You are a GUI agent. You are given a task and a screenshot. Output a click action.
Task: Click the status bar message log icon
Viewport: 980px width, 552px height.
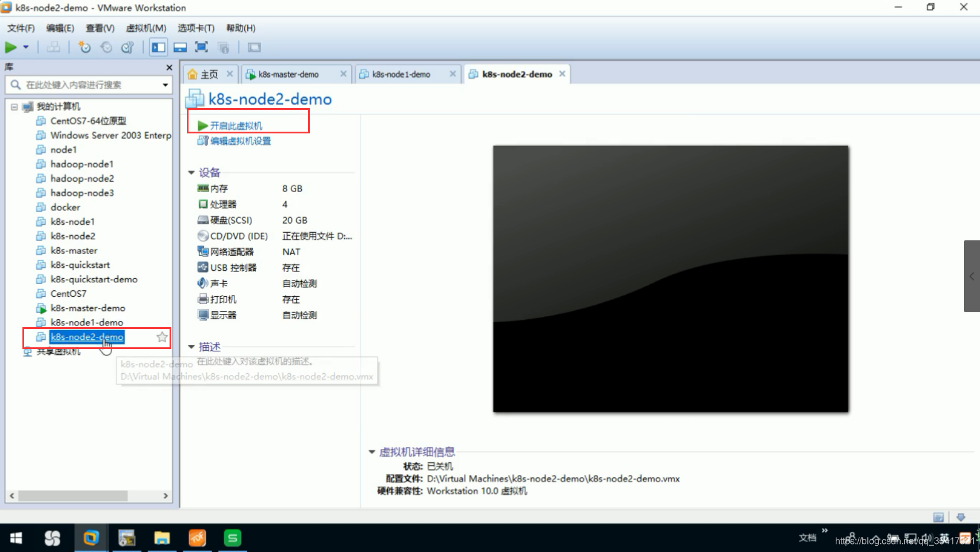click(x=939, y=517)
